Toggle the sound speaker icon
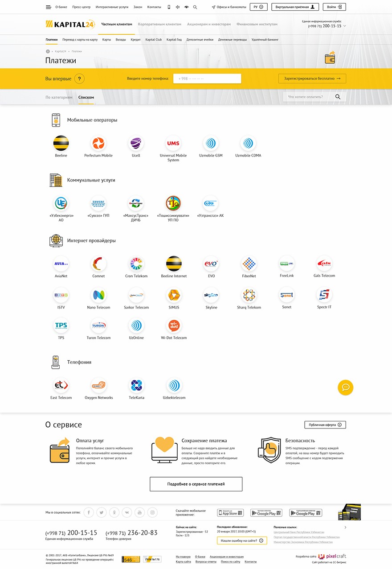The height and width of the screenshot is (569, 392). click(178, 7)
